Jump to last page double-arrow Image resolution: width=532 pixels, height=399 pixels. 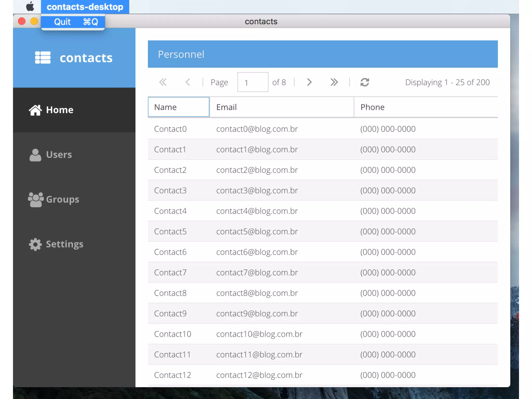[x=334, y=82]
